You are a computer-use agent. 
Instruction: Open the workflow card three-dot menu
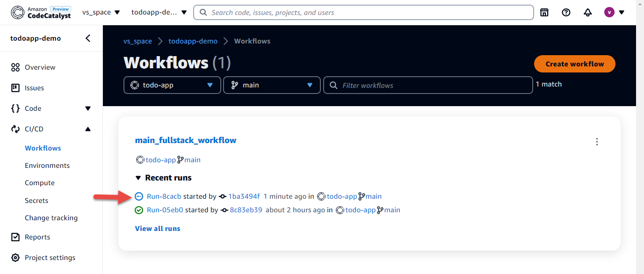click(597, 142)
